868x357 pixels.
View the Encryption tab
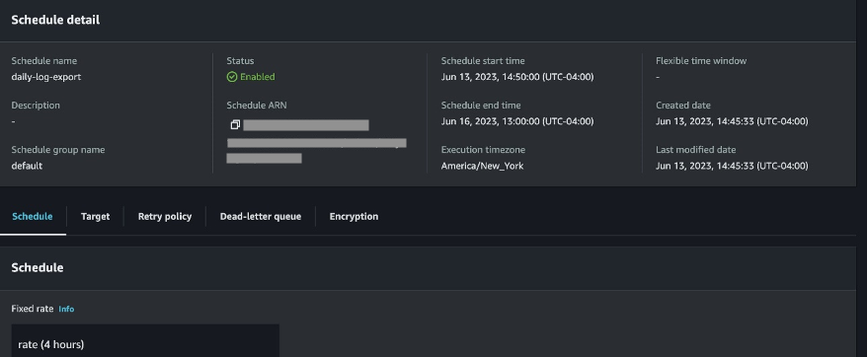coord(354,217)
